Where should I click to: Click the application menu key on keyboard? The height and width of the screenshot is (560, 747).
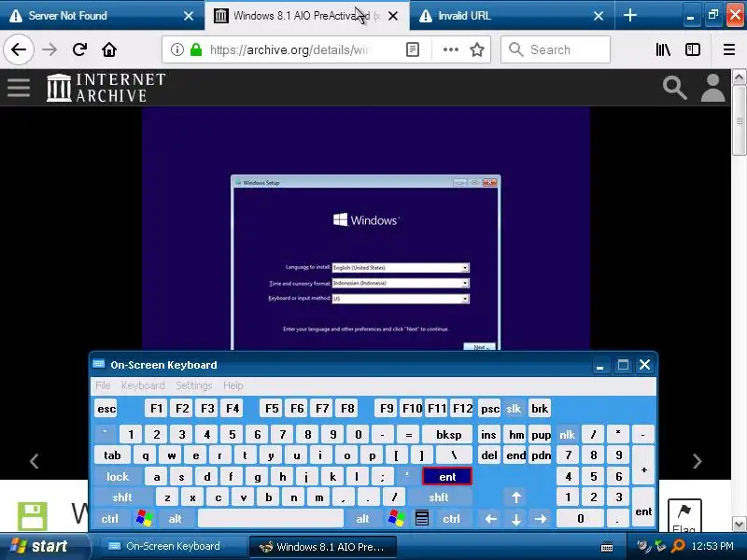422,518
